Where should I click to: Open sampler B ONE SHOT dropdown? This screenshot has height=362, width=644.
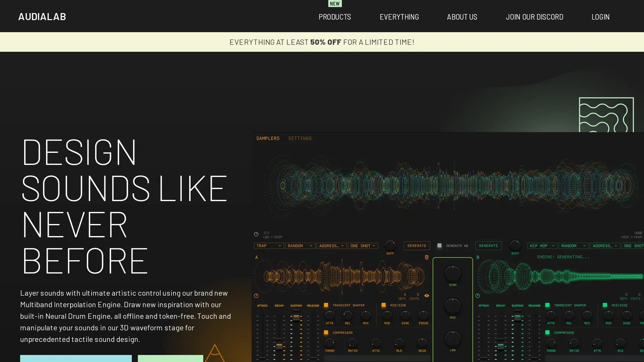[633, 246]
